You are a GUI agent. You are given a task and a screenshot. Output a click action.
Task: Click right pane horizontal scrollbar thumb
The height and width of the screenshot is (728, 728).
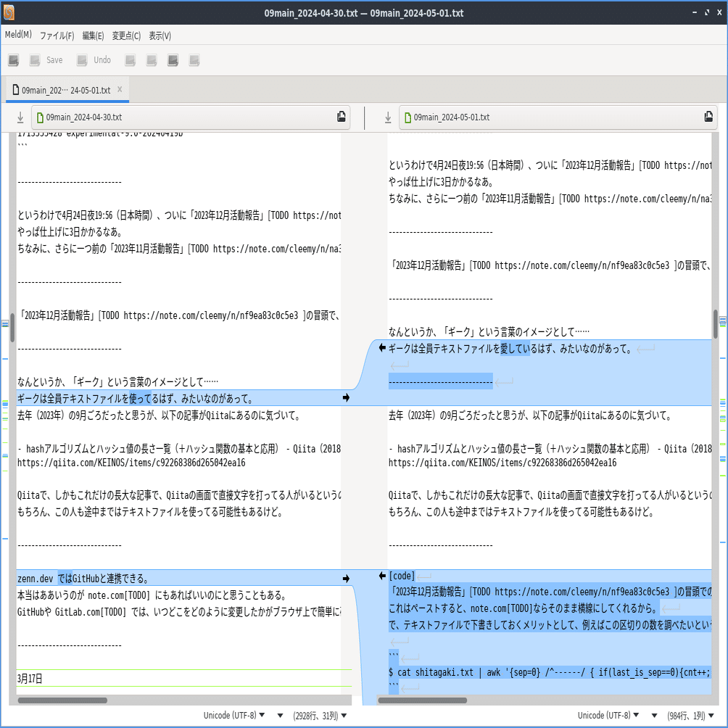(x=423, y=700)
